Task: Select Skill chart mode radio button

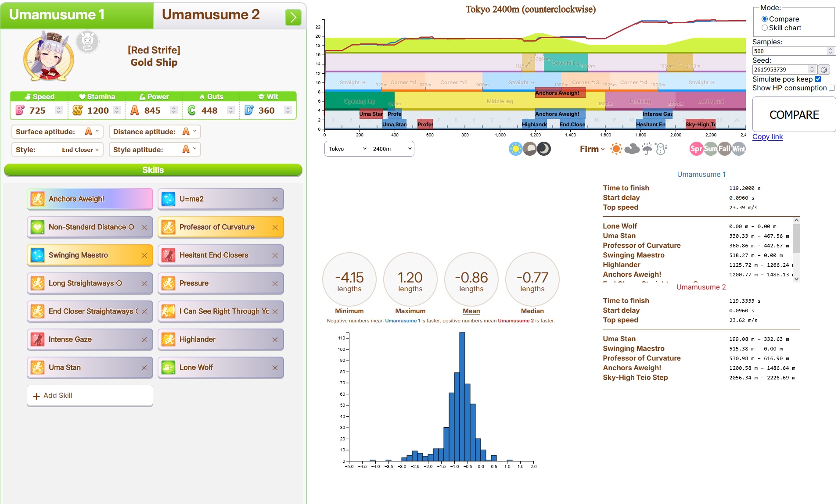Action: pos(765,28)
